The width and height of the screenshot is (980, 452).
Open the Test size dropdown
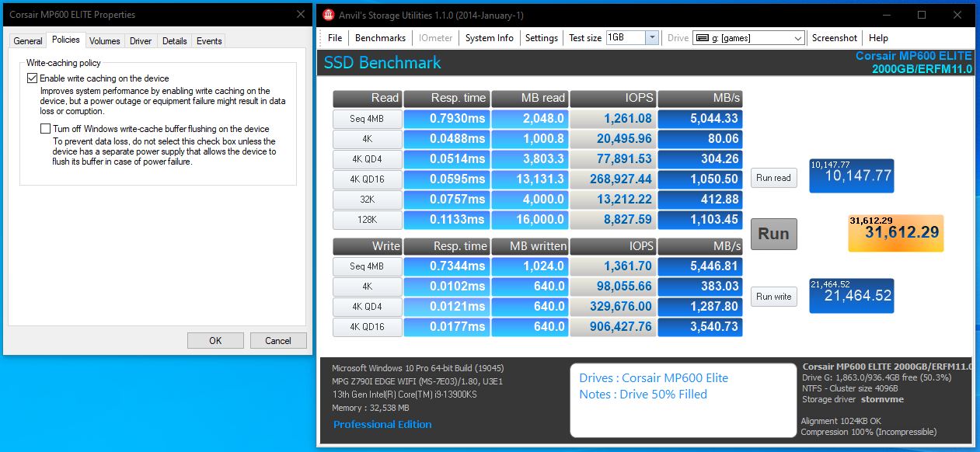(x=651, y=38)
